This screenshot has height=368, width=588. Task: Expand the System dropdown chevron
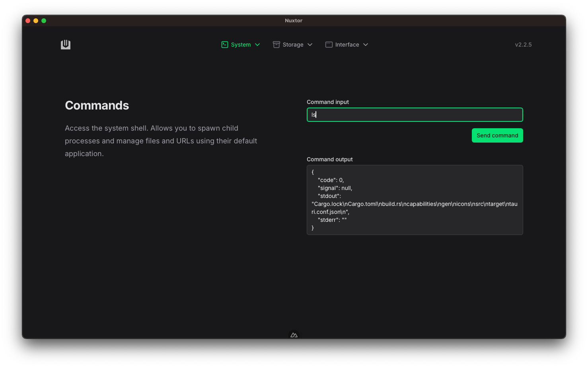pyautogui.click(x=257, y=45)
